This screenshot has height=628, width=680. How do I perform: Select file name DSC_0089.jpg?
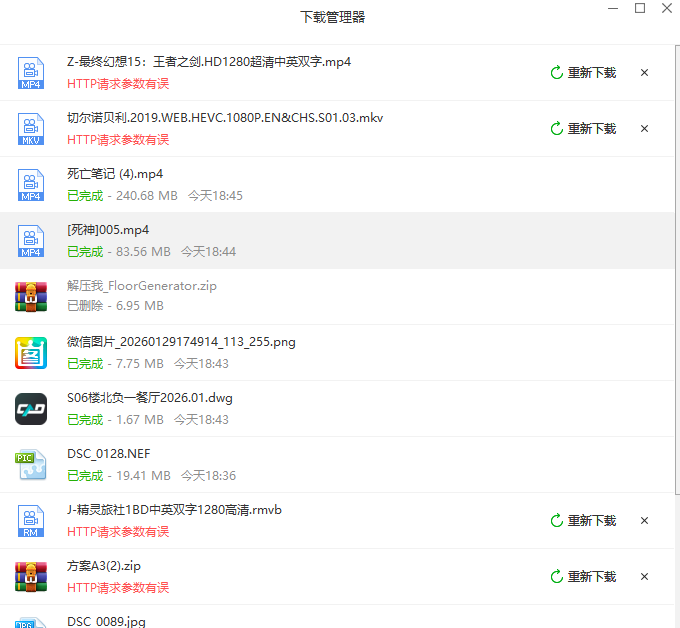pyautogui.click(x=106, y=621)
